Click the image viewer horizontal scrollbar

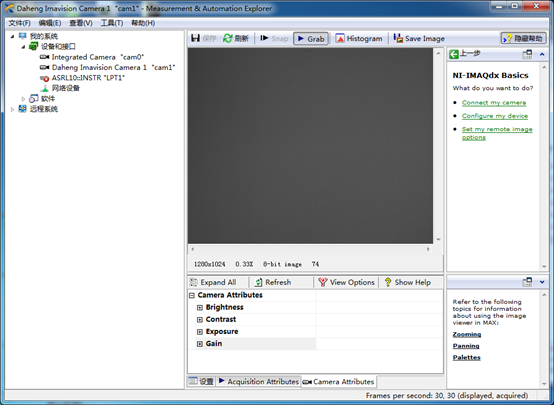click(x=310, y=249)
